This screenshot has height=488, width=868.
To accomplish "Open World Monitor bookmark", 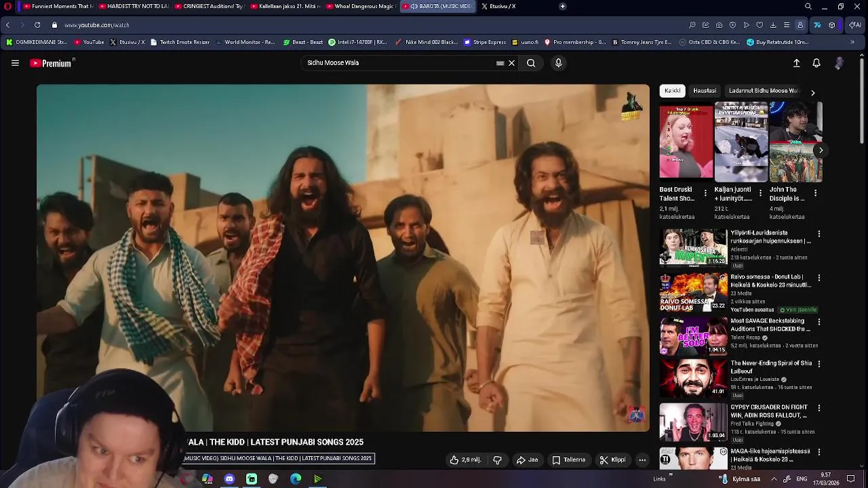I will coord(245,42).
